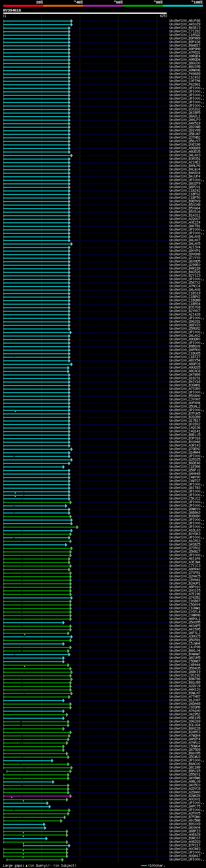This screenshot has height=868, width=206.
Task: Select the UniRef100_C1MSQ2 label
Action: click(185, 35)
